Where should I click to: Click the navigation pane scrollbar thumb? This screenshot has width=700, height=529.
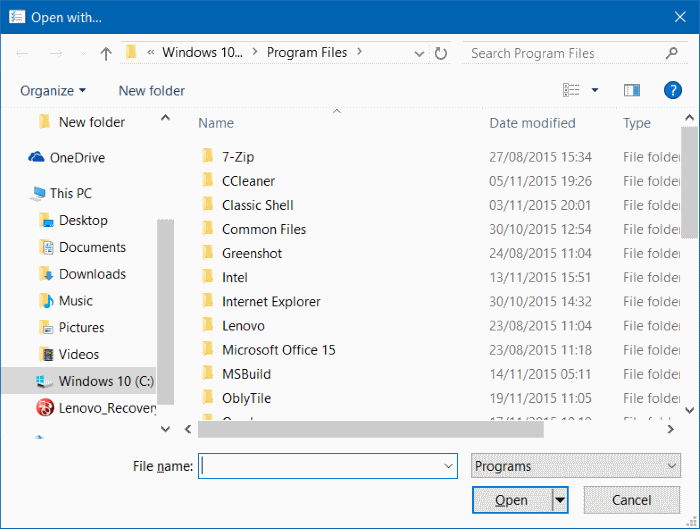(x=165, y=312)
